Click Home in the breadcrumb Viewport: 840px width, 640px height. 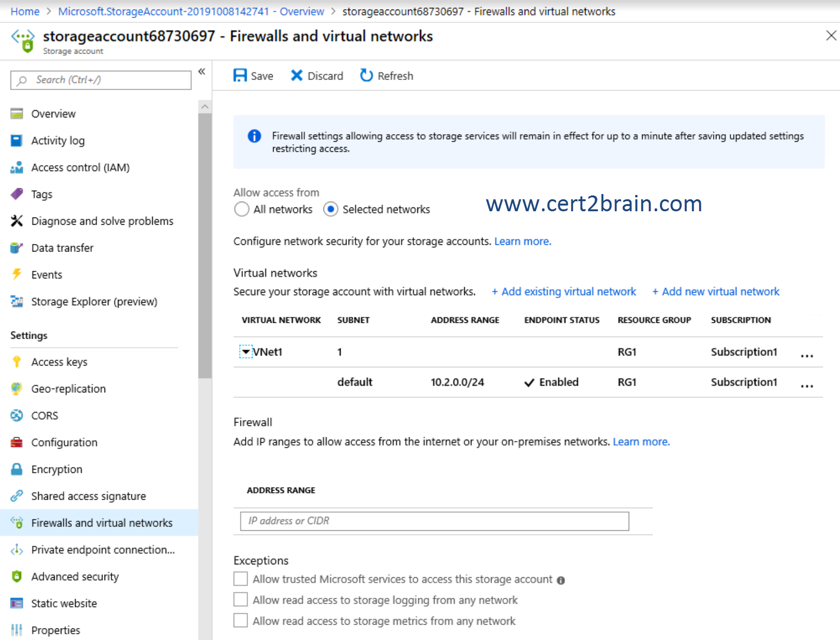tap(25, 11)
